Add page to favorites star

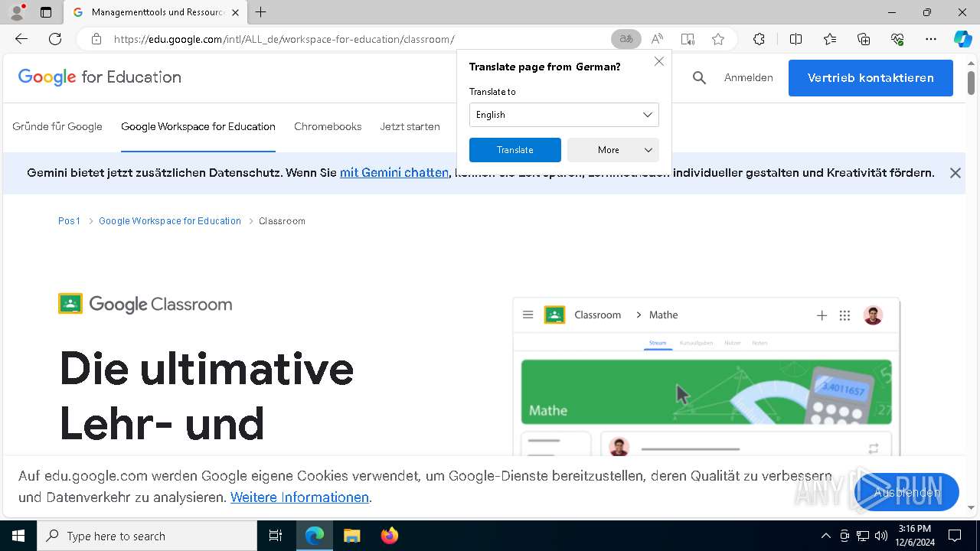click(718, 39)
